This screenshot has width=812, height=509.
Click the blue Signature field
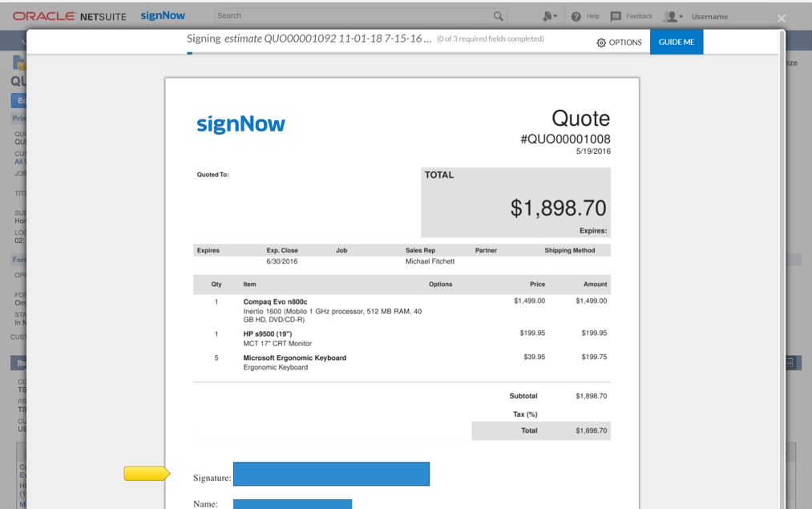click(x=331, y=474)
